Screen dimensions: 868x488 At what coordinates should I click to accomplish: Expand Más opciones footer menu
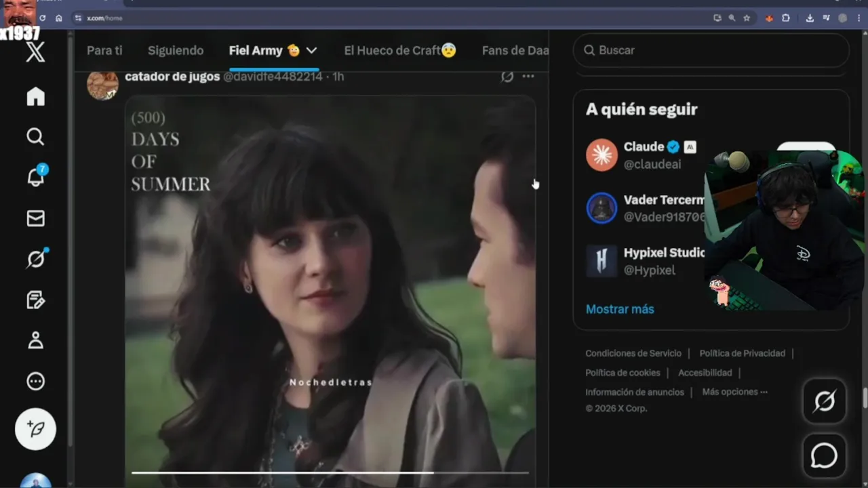coord(735,392)
